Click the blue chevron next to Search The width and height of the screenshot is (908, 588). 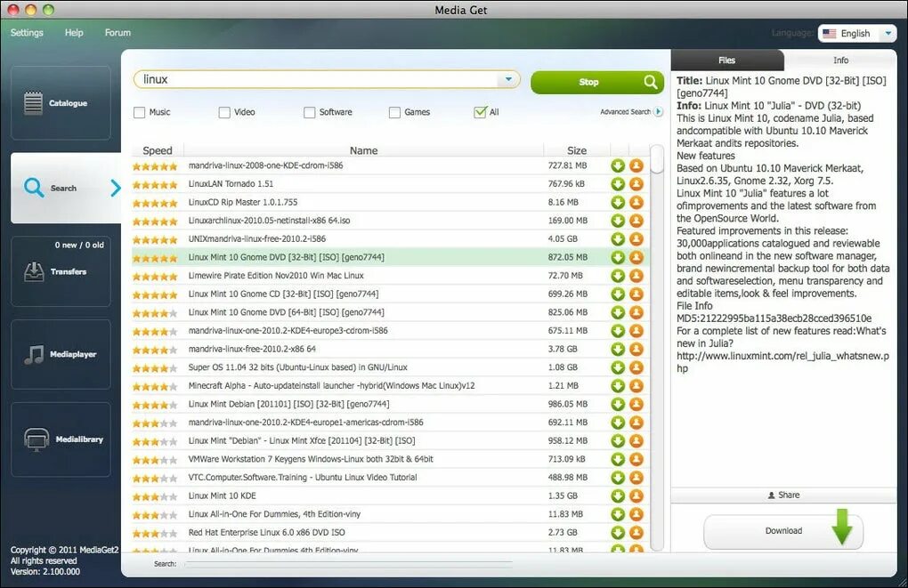(x=115, y=188)
